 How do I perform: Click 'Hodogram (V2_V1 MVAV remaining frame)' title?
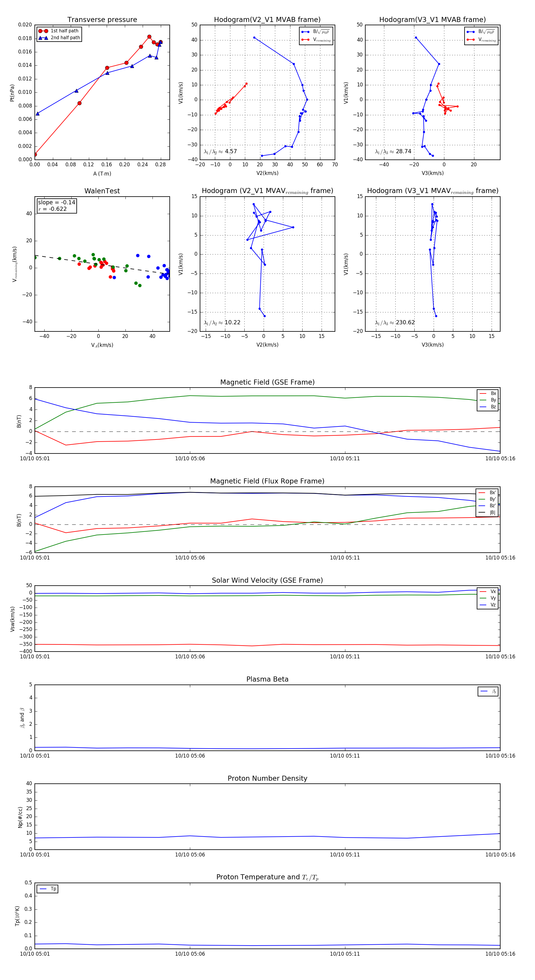[267, 191]
